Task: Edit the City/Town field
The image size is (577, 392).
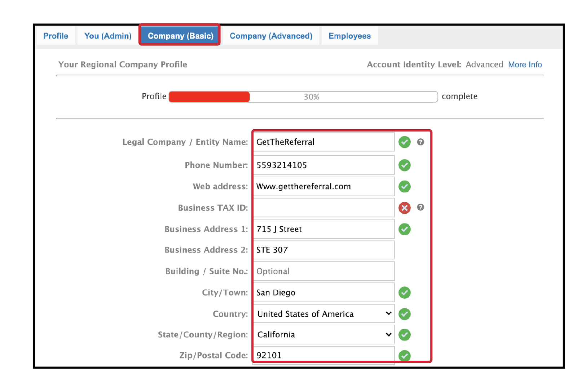Action: click(324, 292)
